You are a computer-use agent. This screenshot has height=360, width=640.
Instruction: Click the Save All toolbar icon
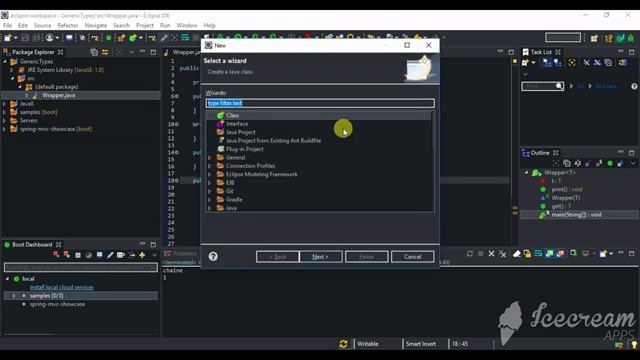[x=36, y=38]
